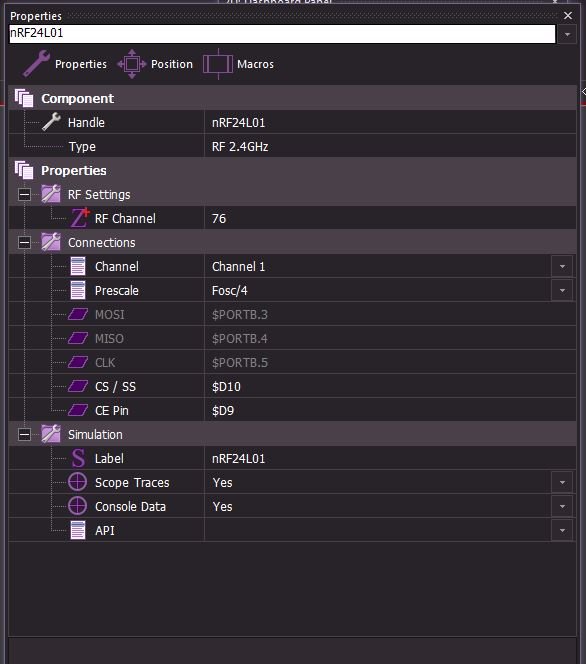The image size is (586, 664).
Task: Select the API row label
Action: [x=105, y=531]
